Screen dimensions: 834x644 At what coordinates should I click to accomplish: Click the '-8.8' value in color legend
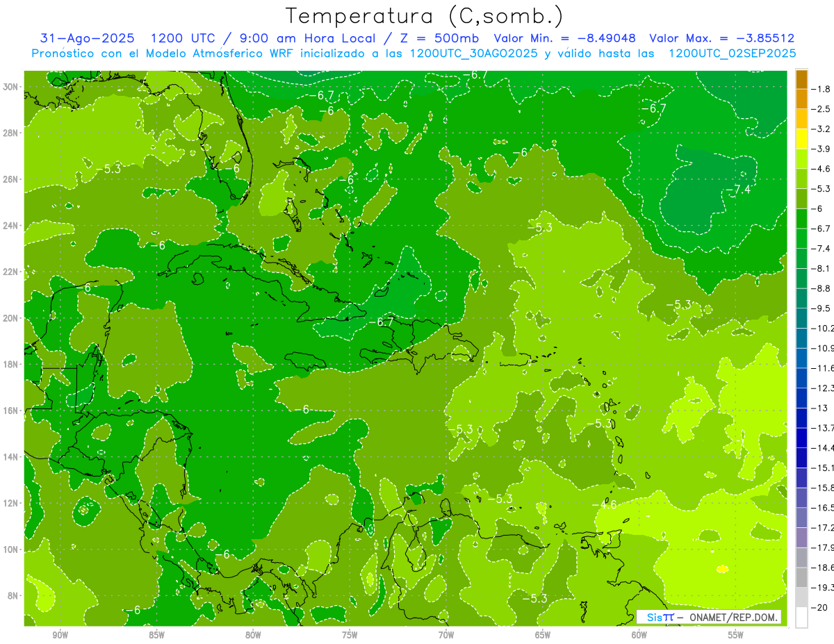821,289
